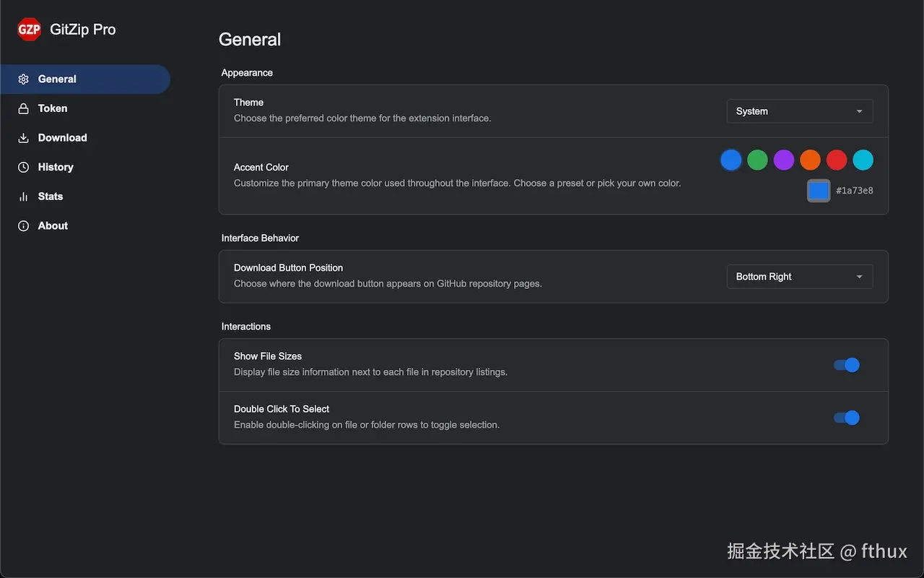Click the #1a73e8 hex color value
Viewport: 924px width, 578px height.
[x=855, y=191]
